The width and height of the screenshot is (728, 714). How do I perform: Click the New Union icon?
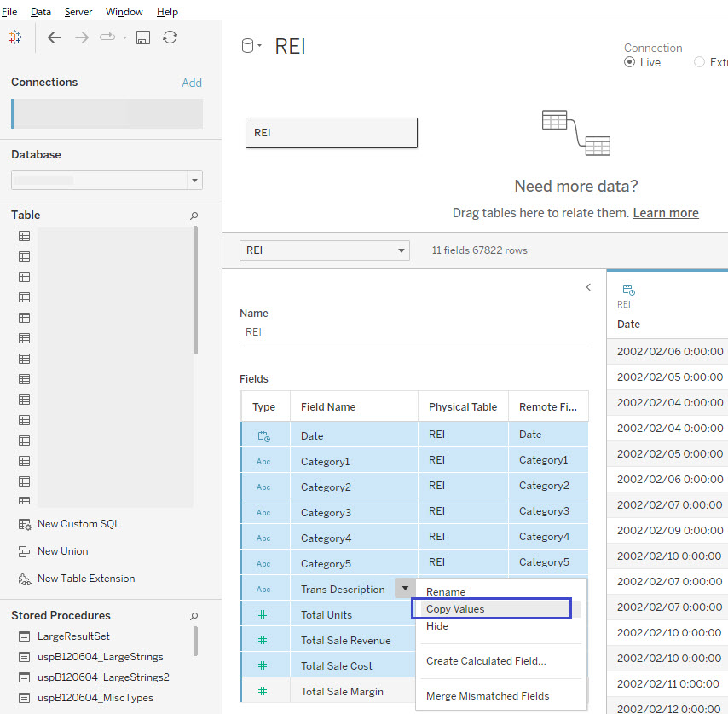(x=24, y=551)
